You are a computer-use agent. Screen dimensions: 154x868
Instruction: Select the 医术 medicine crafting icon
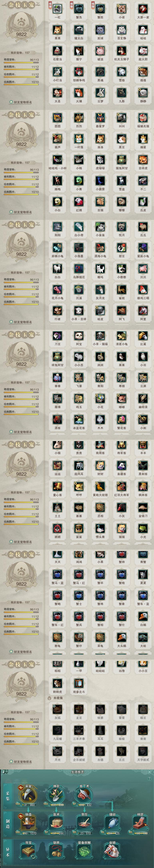pos(56,822)
